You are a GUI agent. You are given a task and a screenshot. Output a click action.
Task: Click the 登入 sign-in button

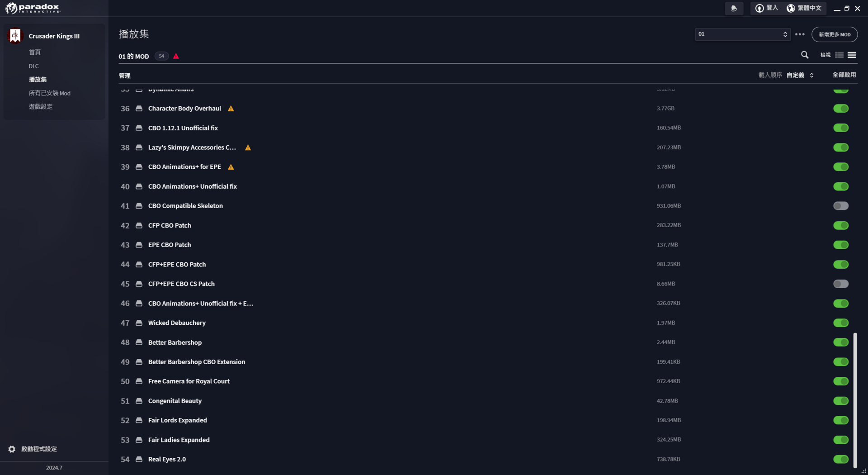[767, 8]
